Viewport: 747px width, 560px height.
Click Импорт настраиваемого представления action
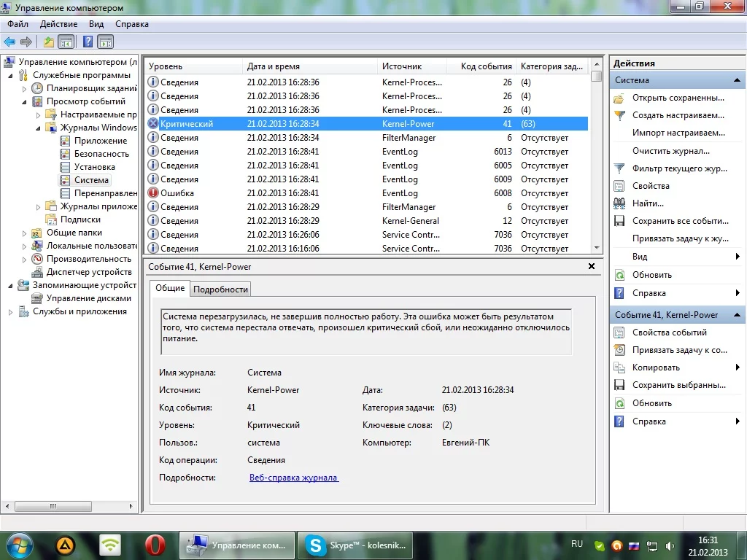tap(678, 133)
